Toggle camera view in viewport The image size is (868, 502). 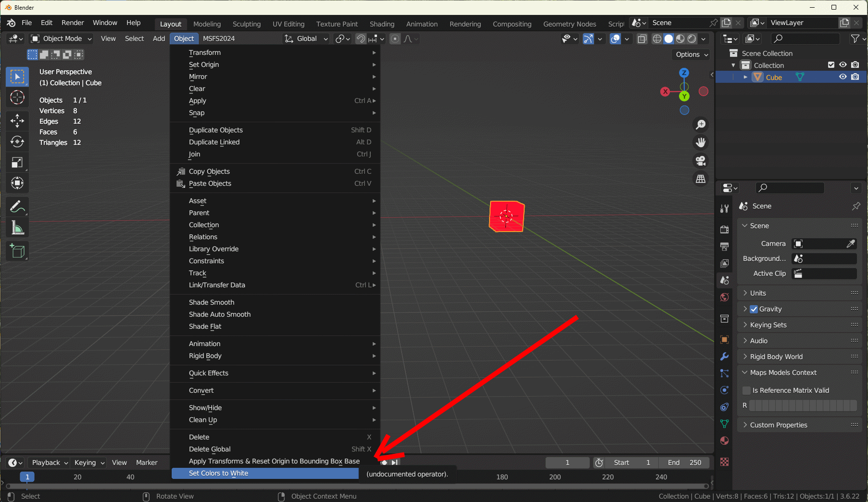(701, 160)
